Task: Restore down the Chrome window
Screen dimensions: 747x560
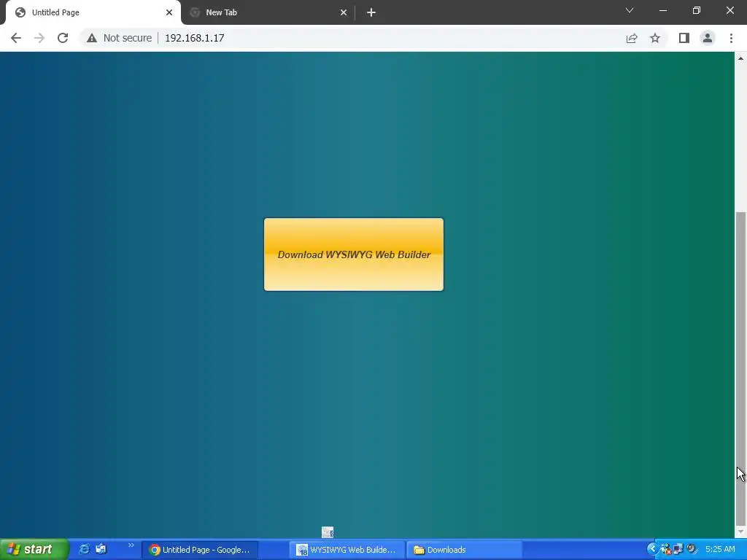Action: tap(697, 10)
